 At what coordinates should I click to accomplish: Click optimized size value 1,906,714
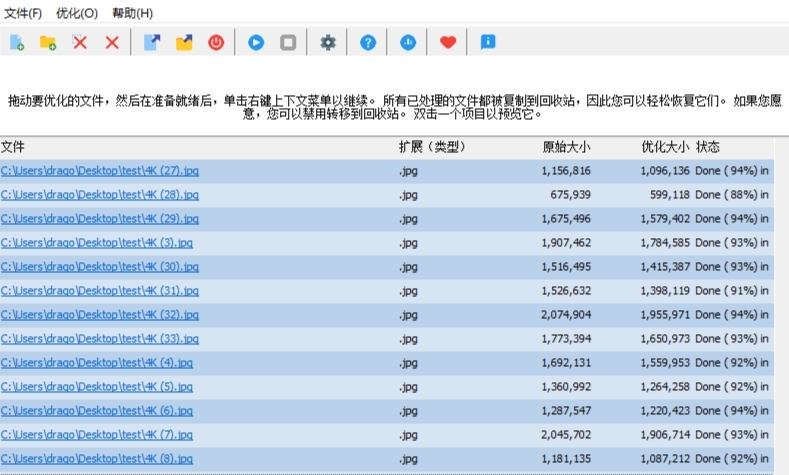pyautogui.click(x=665, y=435)
